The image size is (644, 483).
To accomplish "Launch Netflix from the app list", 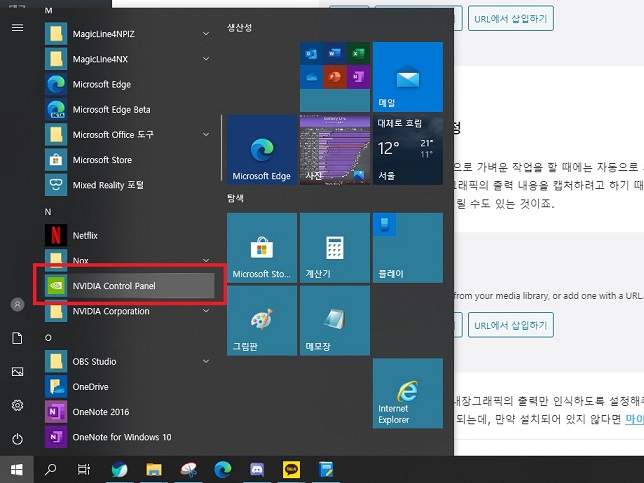I will pyautogui.click(x=129, y=235).
